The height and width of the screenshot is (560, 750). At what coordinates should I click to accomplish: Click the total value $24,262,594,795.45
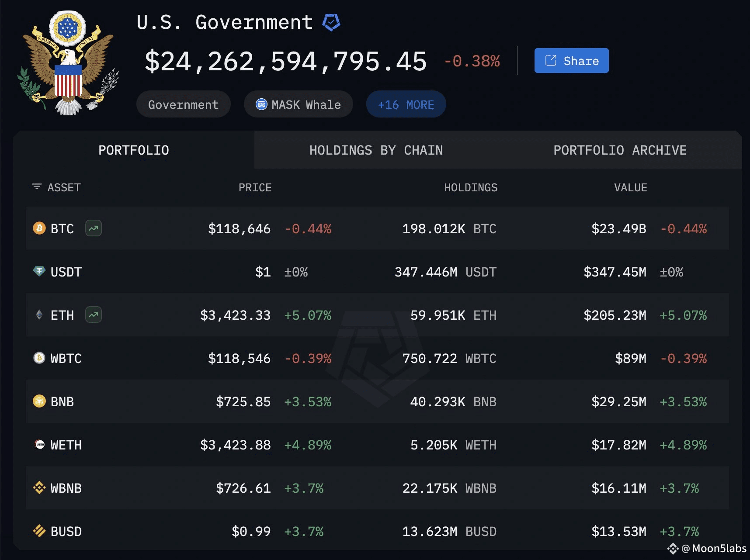point(285,61)
